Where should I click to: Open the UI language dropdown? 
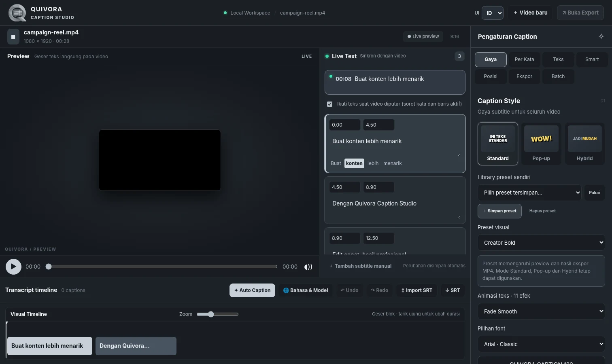(493, 13)
